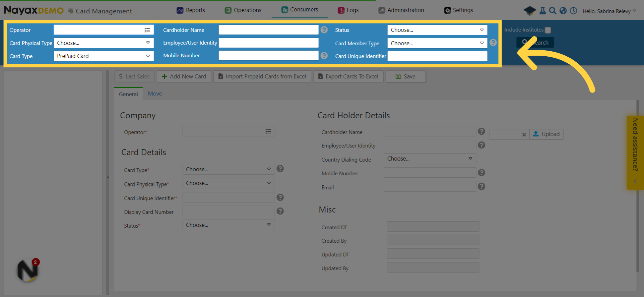644x297 pixels.
Task: Open the Country Dialing Code dropdown
Action: click(430, 159)
